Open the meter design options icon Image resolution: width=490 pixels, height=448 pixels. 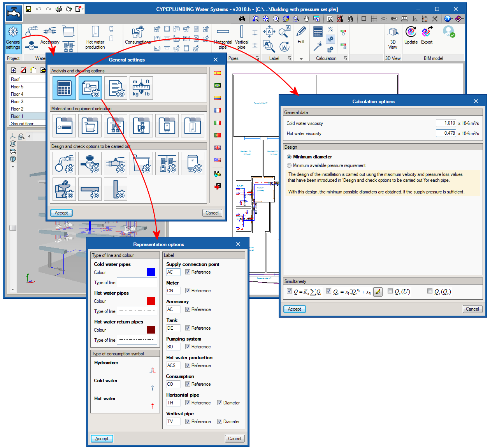(90, 163)
